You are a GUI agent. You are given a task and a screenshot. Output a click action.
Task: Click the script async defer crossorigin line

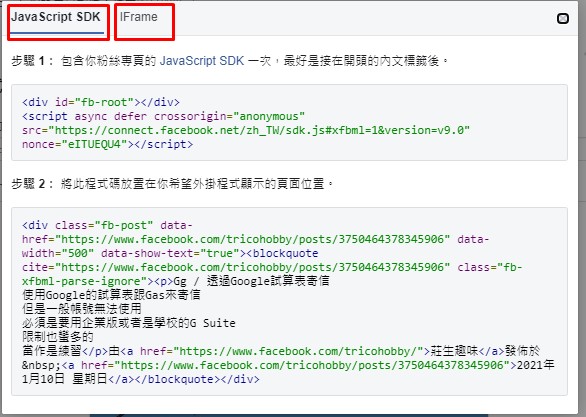pos(163,116)
